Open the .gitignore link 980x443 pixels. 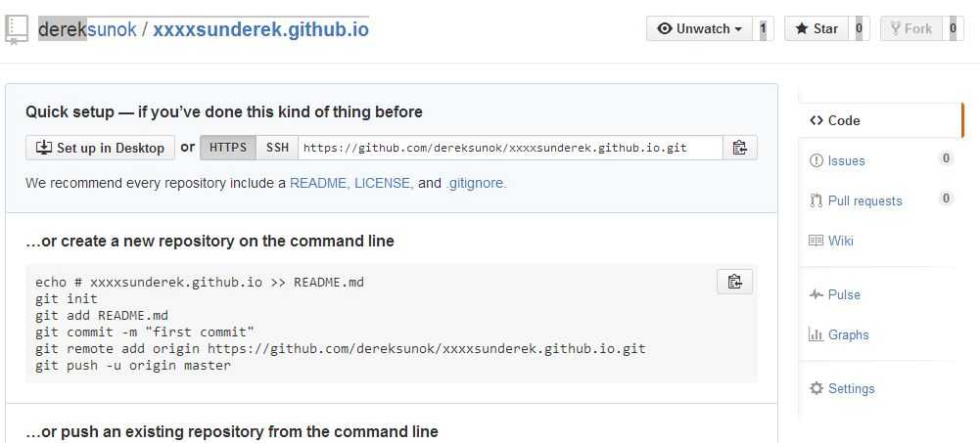pyautogui.click(x=476, y=184)
